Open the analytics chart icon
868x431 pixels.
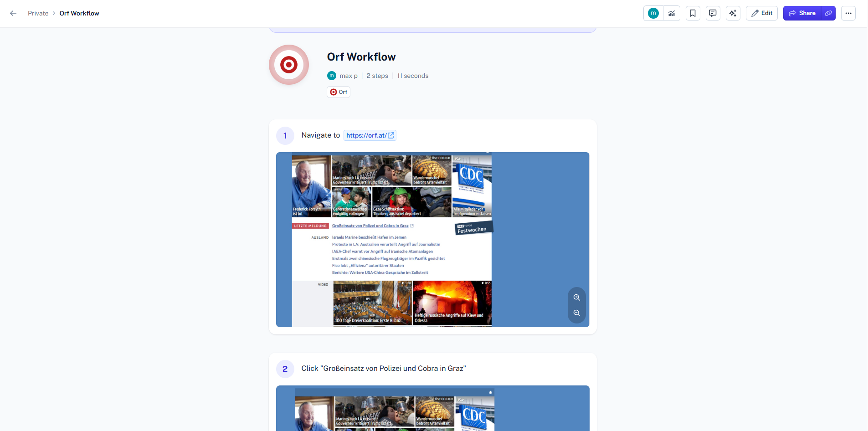672,13
